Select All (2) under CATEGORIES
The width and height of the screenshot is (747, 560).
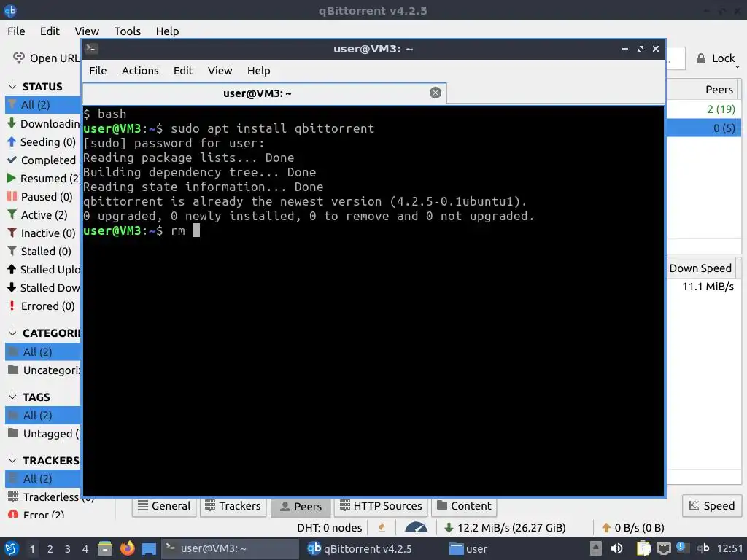tap(43, 352)
